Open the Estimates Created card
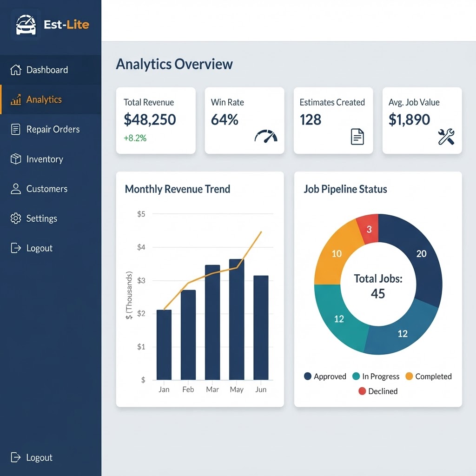Screen dimensions: 476x476 [333, 120]
